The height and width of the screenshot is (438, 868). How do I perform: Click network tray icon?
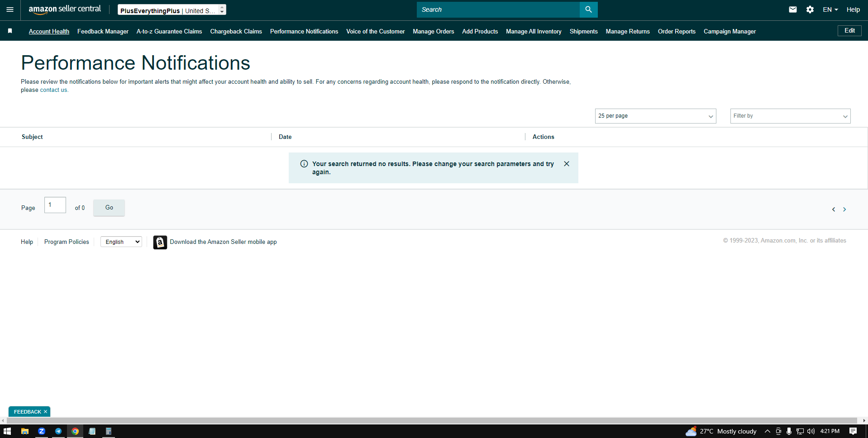pyautogui.click(x=800, y=431)
